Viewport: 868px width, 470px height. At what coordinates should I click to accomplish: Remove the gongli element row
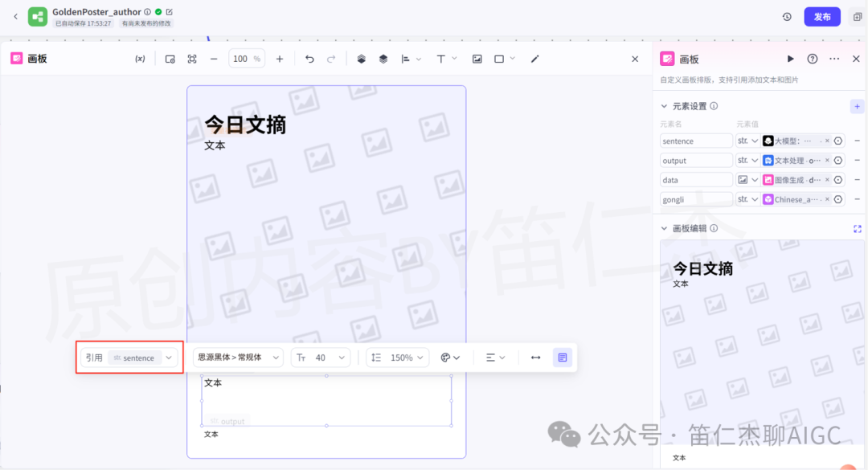point(857,198)
